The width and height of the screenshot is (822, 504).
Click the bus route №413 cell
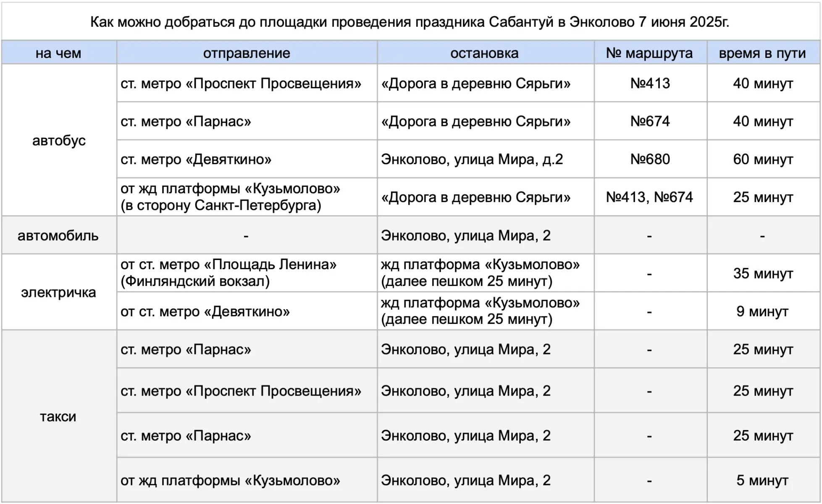click(x=650, y=83)
